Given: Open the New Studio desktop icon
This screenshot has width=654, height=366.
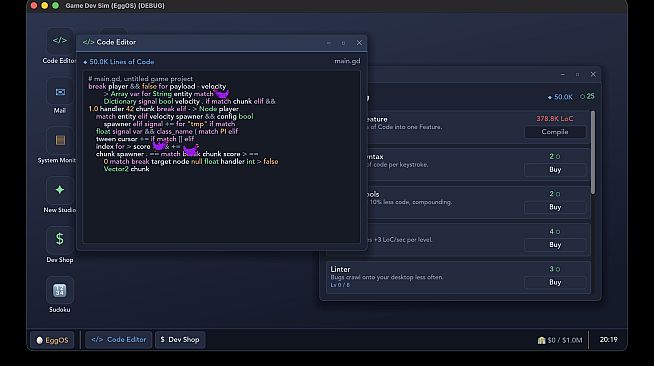Looking at the screenshot, I should click(60, 190).
